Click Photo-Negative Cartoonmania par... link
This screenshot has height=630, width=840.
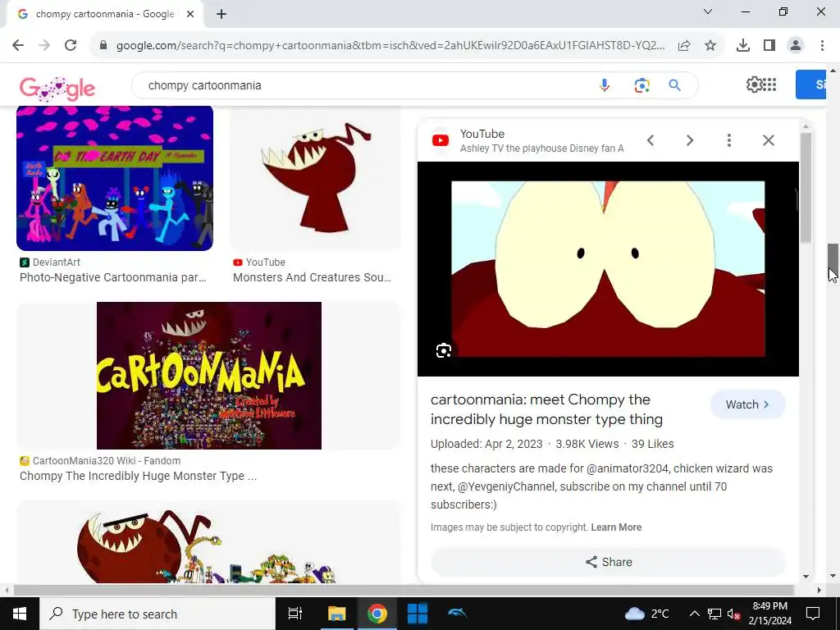point(112,277)
